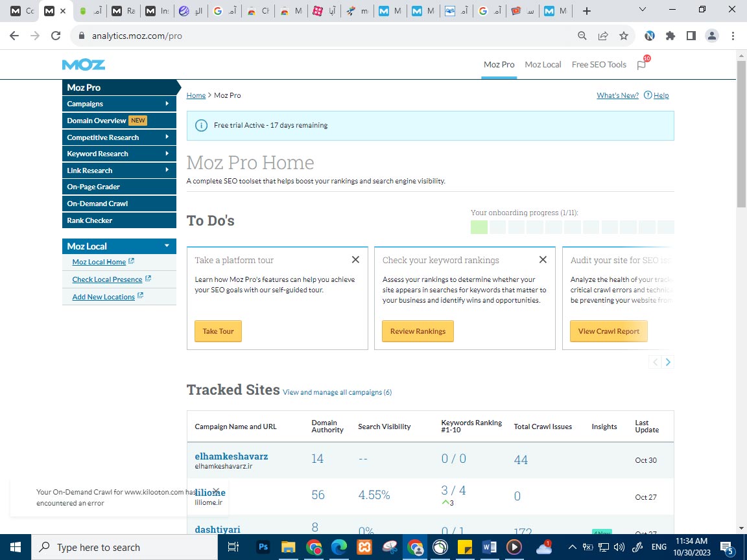Expand the Link Research submenu
Screen dimensions: 747x560
point(167,170)
